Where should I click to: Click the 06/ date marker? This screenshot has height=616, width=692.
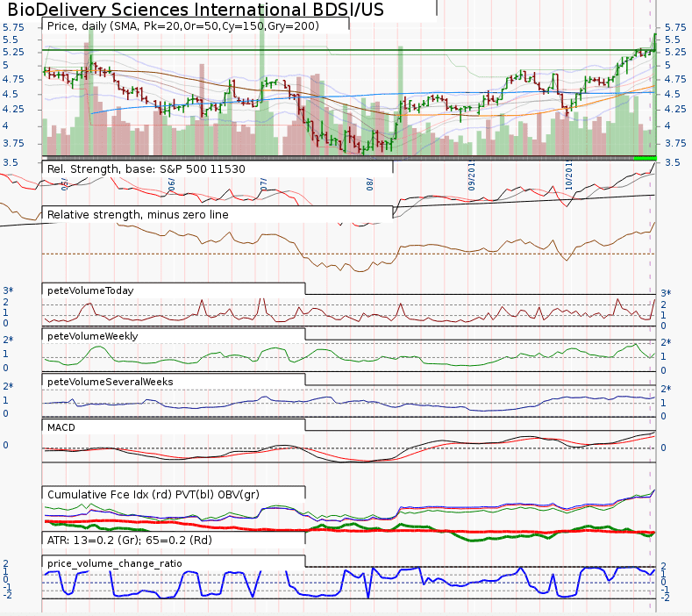[x=172, y=184]
